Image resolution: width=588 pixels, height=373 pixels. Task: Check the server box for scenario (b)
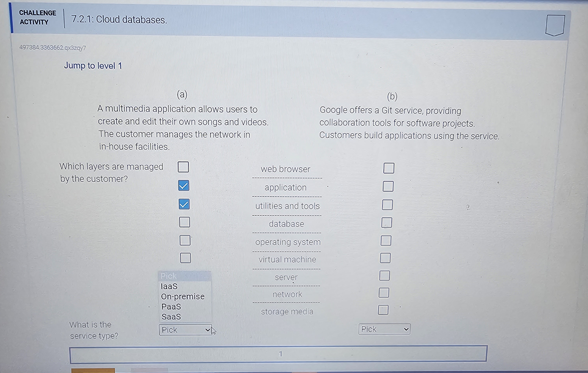pyautogui.click(x=385, y=276)
